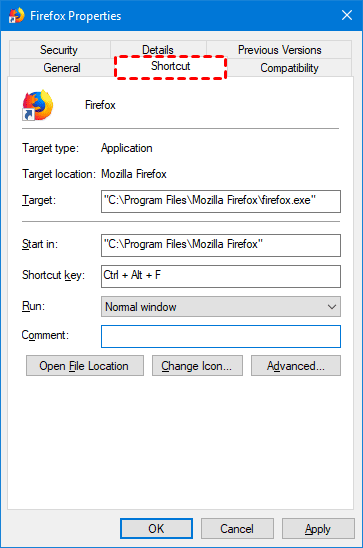Open the Details tab
This screenshot has height=548, width=363.
coord(158,49)
